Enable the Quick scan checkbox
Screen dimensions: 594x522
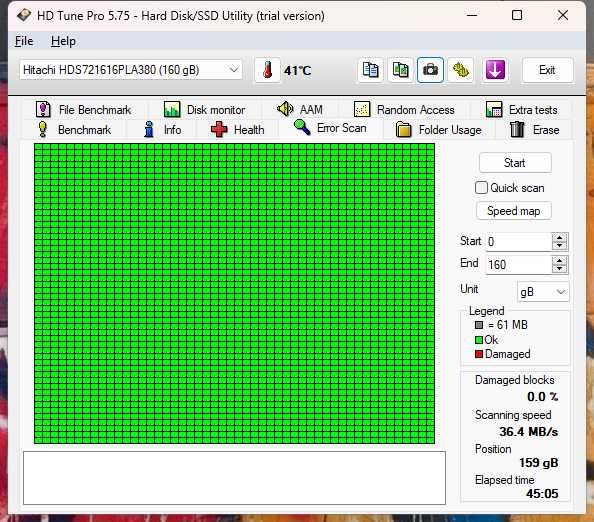pos(481,188)
